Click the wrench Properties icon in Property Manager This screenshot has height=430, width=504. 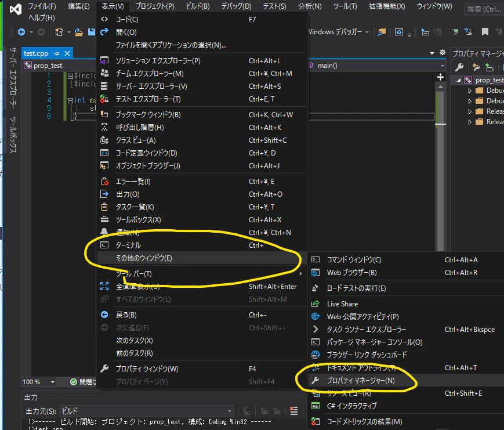(459, 67)
